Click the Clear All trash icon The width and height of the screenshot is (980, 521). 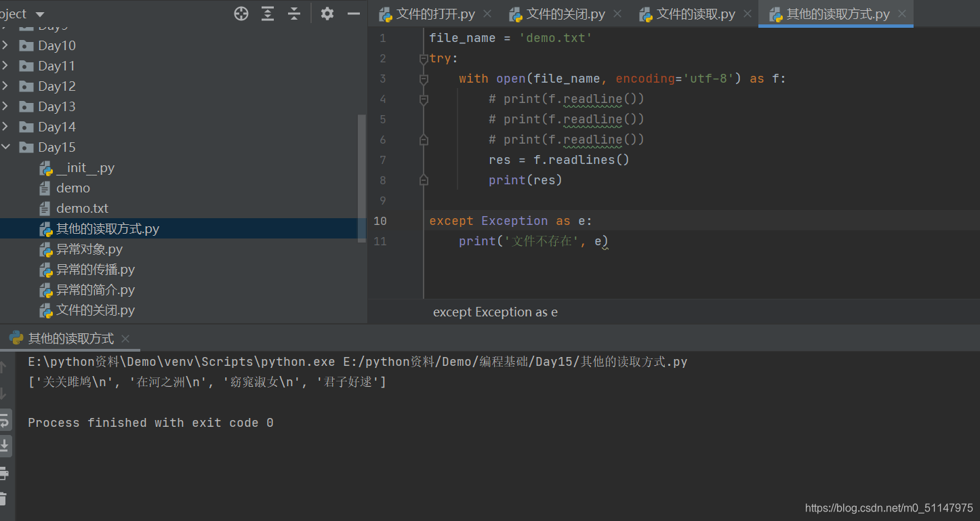point(3,499)
